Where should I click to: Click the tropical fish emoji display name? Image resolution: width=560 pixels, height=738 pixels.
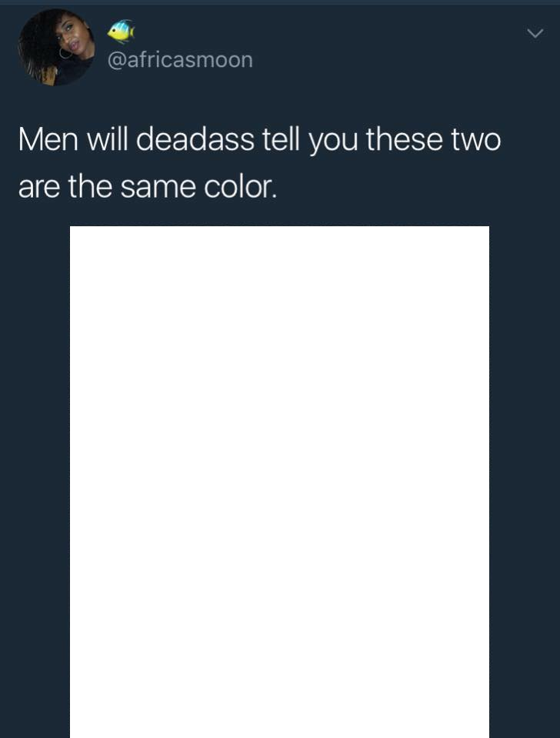coord(121,31)
